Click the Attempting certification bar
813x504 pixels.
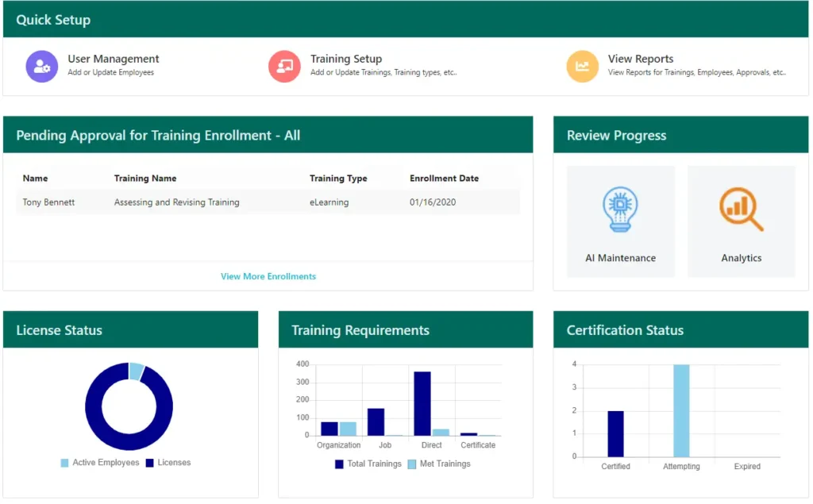pyautogui.click(x=681, y=410)
